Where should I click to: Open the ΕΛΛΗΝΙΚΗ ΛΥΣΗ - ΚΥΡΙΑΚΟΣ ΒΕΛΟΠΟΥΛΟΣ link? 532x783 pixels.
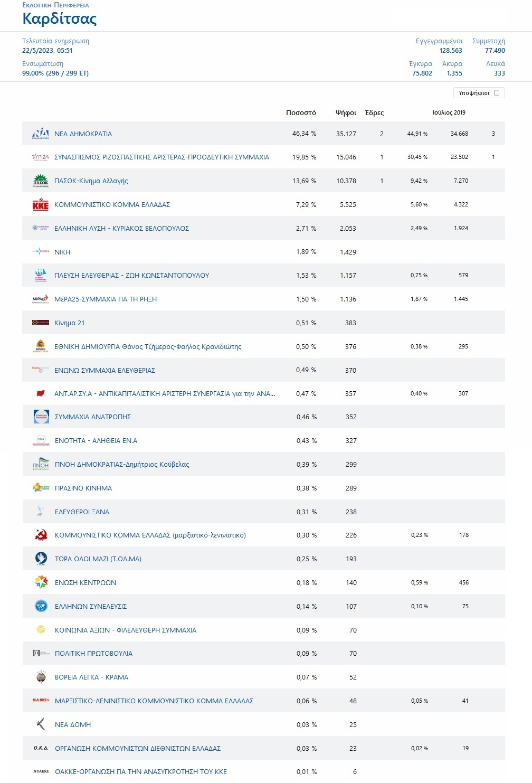[x=121, y=229]
